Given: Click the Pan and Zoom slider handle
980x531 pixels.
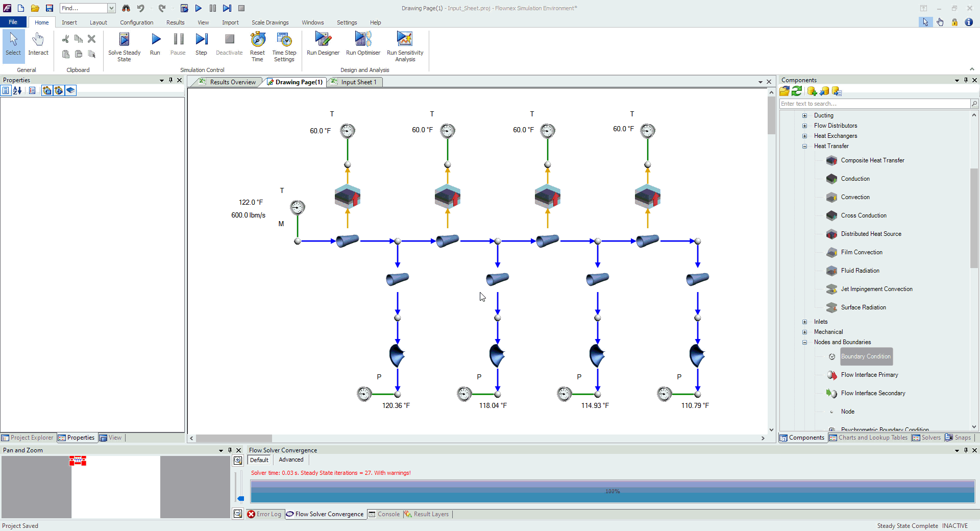Looking at the screenshot, I should 241,498.
